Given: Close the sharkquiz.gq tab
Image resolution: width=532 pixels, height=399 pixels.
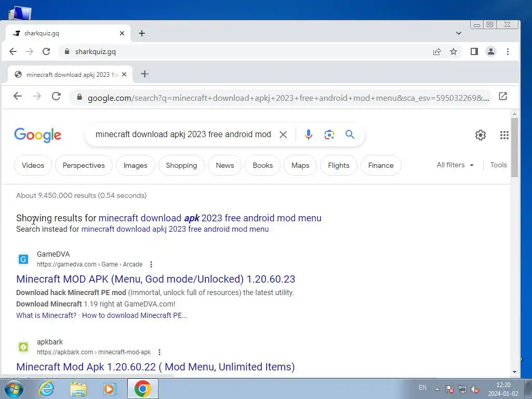Looking at the screenshot, I should [122, 33].
